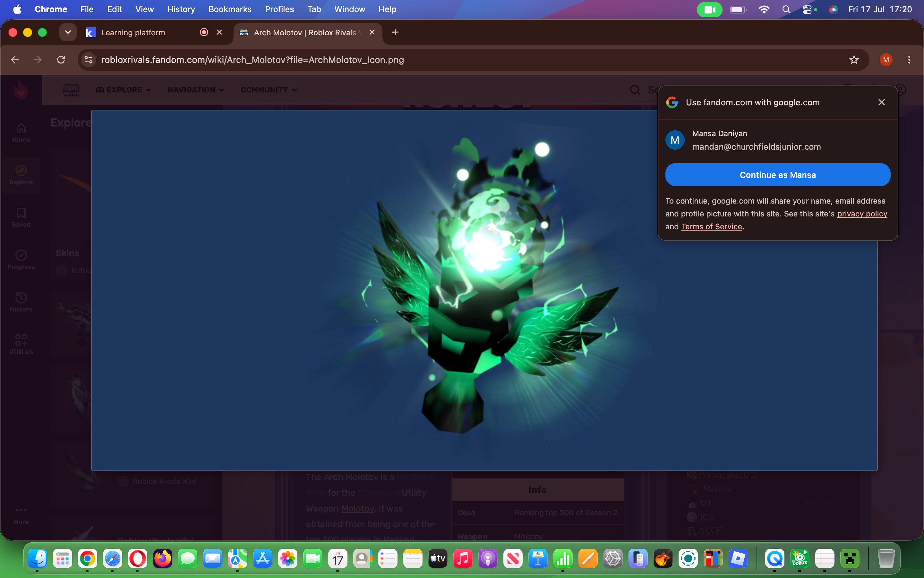Screen dimensions: 924x578
Task: Go back to the previous page
Action: coord(15,60)
